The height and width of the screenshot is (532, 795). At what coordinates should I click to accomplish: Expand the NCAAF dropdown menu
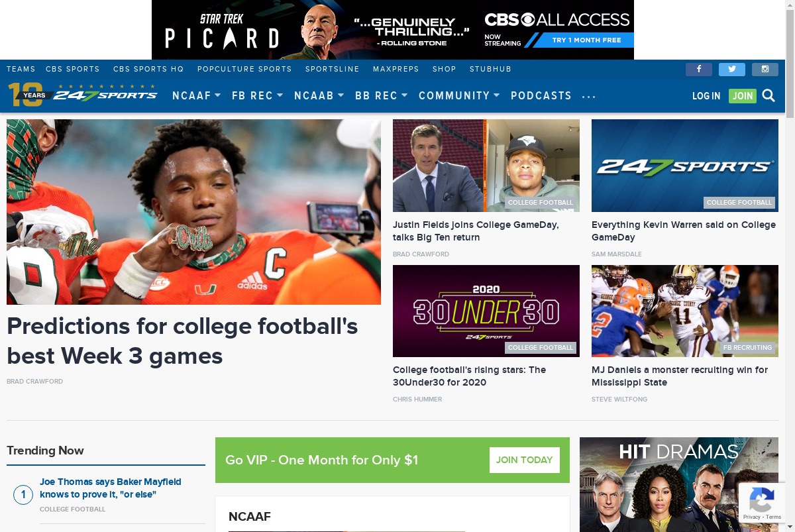click(196, 95)
